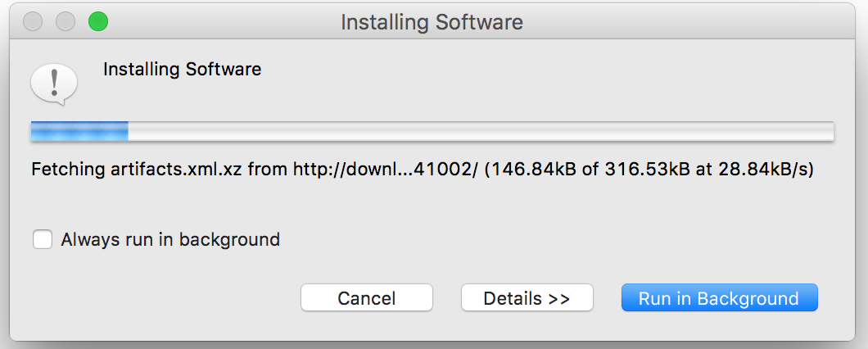
Task: Click the >> chevrons on the Details button
Action: pos(558,298)
